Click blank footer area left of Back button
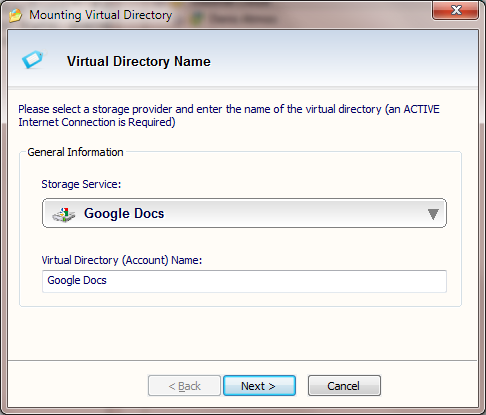Image resolution: width=486 pixels, height=415 pixels. click(x=77, y=385)
